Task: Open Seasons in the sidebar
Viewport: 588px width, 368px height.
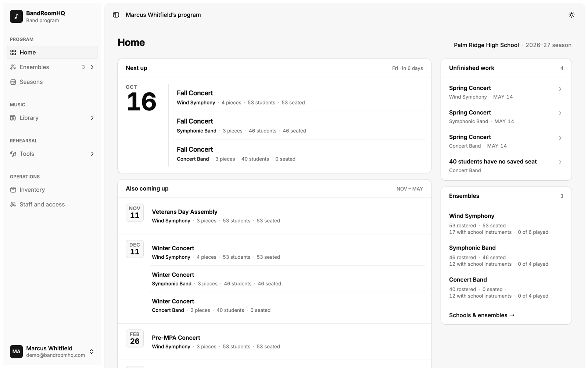Action: pyautogui.click(x=52, y=82)
